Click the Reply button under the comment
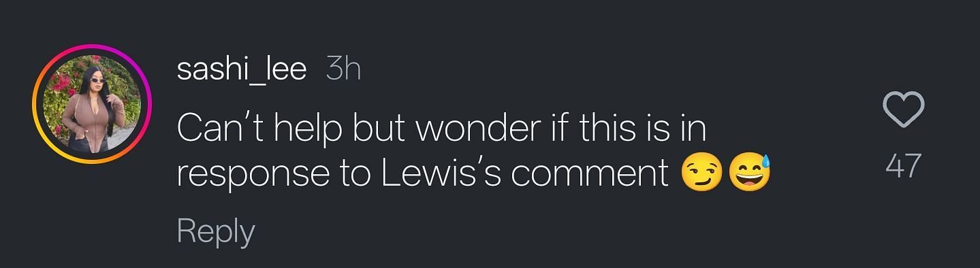The height and width of the screenshot is (268, 980). [215, 232]
